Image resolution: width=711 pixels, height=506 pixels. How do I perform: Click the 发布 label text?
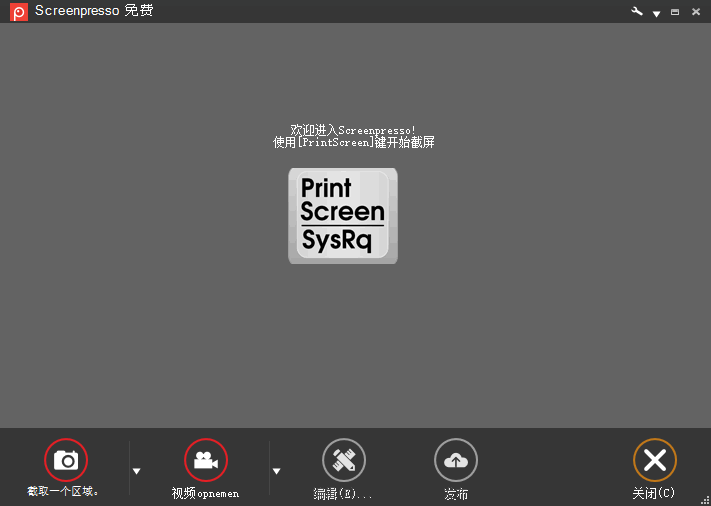coord(456,494)
